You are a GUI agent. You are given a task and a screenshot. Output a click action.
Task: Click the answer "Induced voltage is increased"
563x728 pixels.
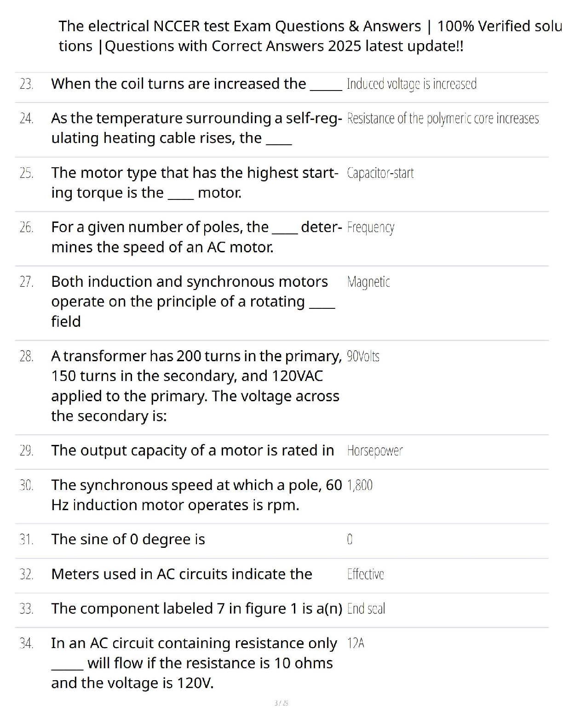tap(411, 84)
